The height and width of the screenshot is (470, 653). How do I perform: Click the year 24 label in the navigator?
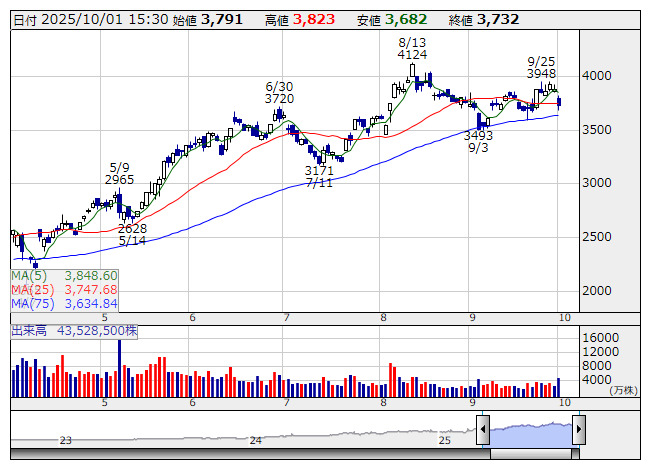[x=255, y=440]
